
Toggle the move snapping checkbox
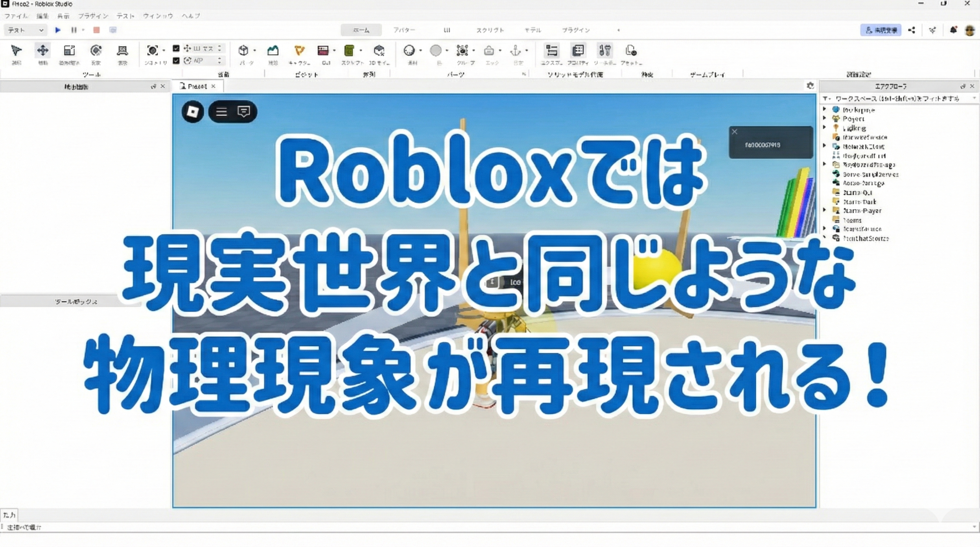pos(176,48)
